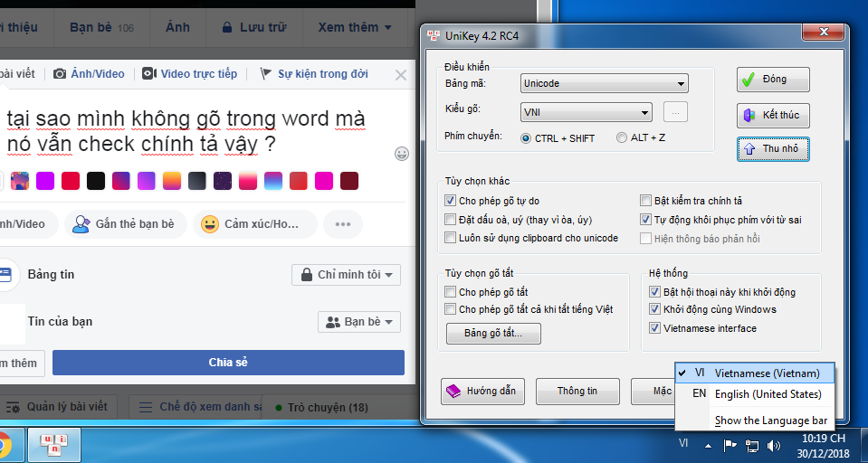This screenshot has width=868, height=463.
Task: Open the Bảng mã Unicode dropdown
Action: pyautogui.click(x=604, y=83)
